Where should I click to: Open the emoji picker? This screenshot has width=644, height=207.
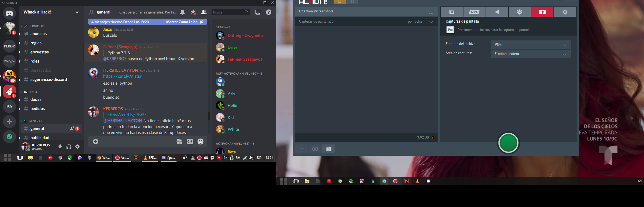point(200,142)
